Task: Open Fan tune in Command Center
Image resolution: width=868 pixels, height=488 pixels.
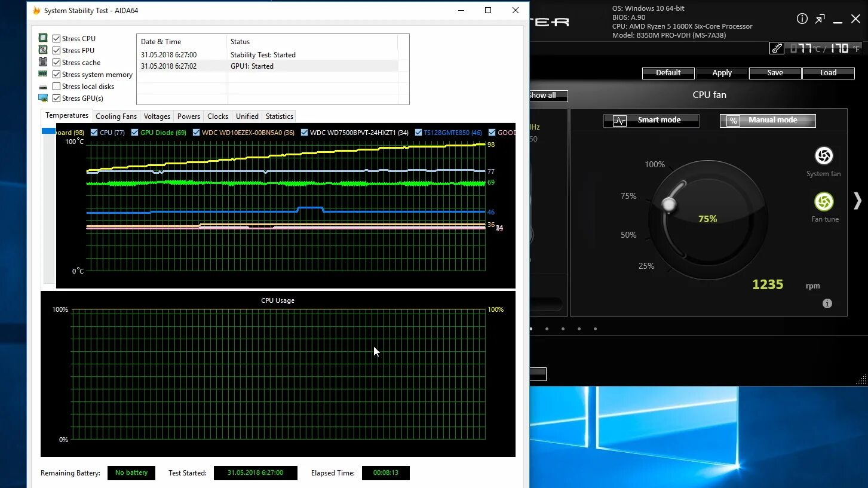Action: (824, 202)
